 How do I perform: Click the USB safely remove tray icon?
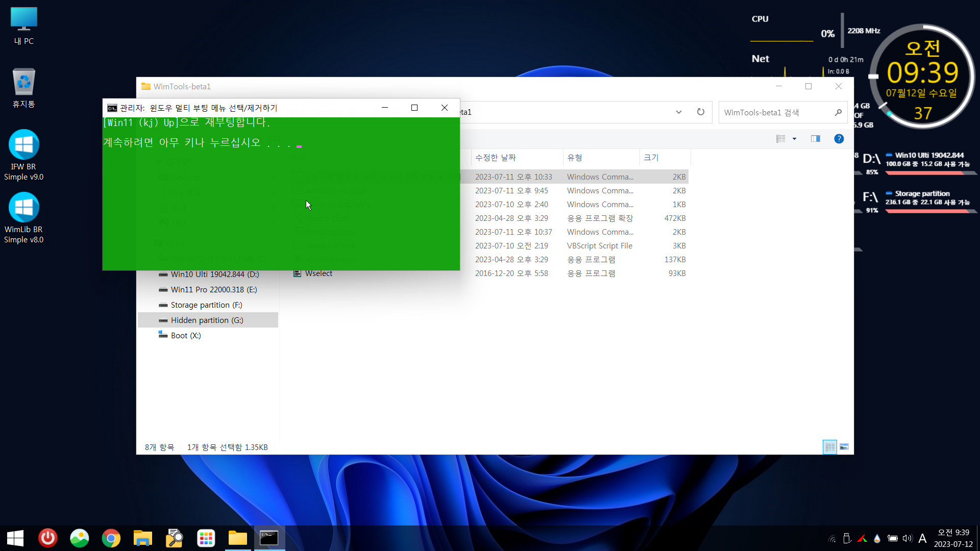(x=847, y=538)
